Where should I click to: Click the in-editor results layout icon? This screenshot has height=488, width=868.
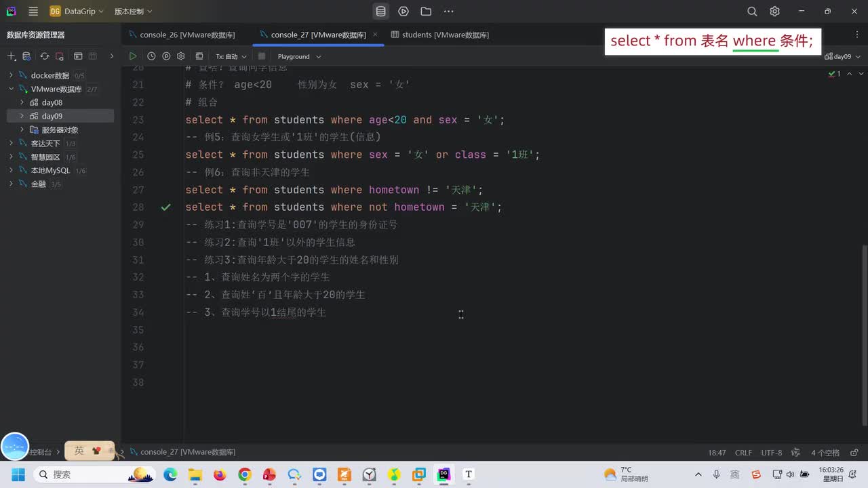[199, 56]
